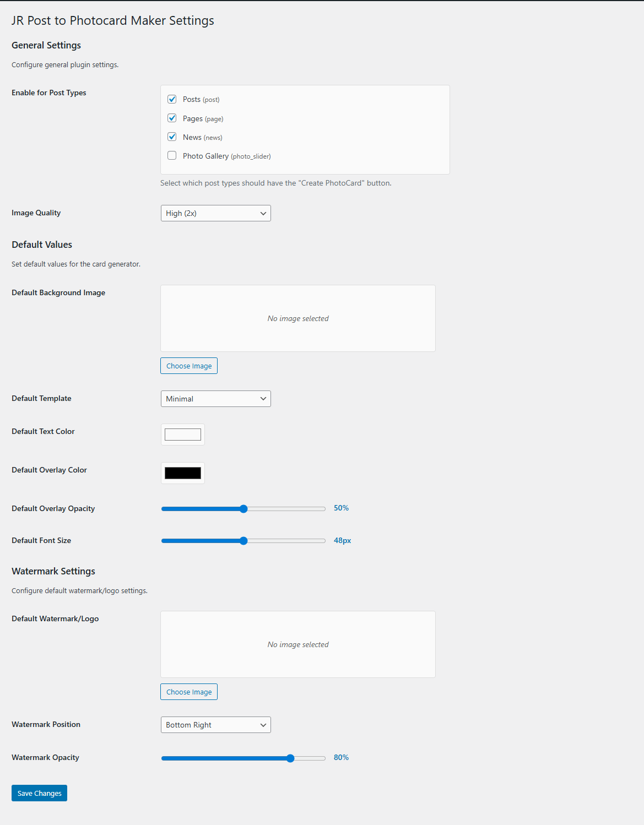The width and height of the screenshot is (644, 825).
Task: Choose Image for Default Background Image
Action: pyautogui.click(x=188, y=365)
